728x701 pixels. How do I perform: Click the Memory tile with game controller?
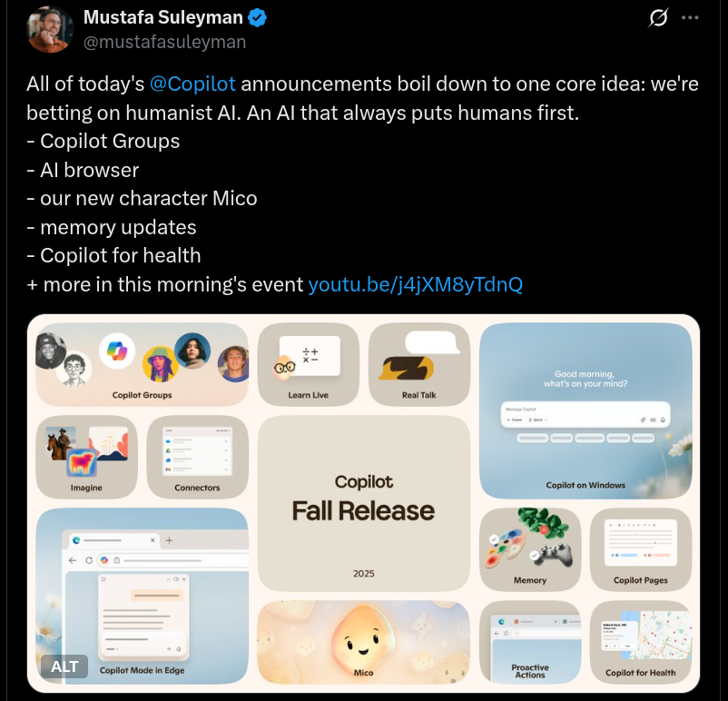(x=530, y=549)
